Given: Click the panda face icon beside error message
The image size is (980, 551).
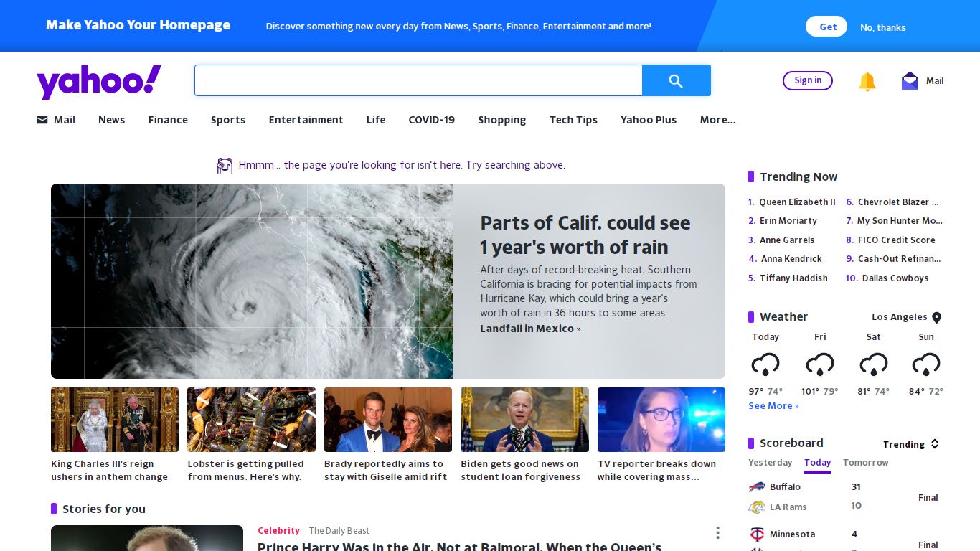Looking at the screenshot, I should [x=225, y=166].
